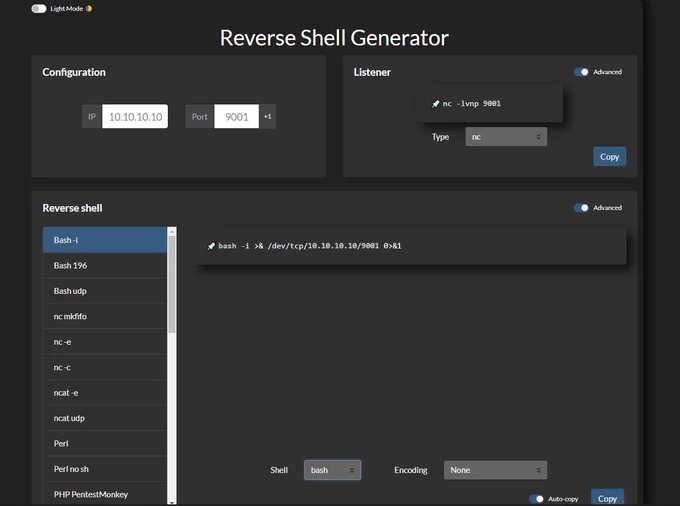Copy the reverse shell command at bottom

(x=607, y=498)
